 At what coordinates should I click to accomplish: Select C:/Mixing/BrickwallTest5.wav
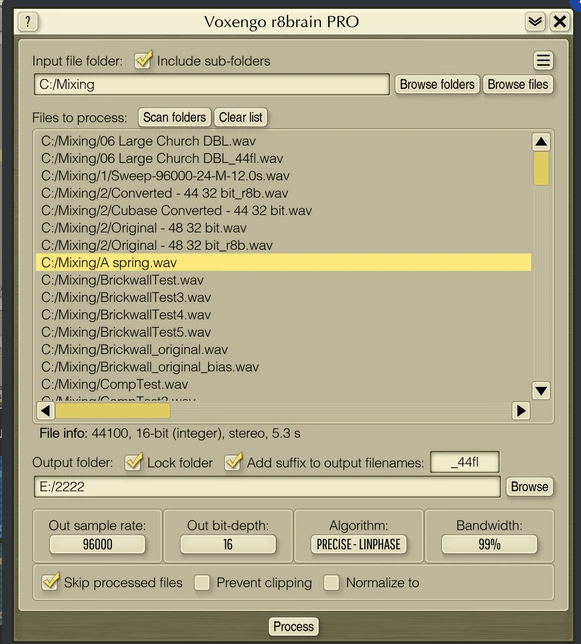point(283,332)
